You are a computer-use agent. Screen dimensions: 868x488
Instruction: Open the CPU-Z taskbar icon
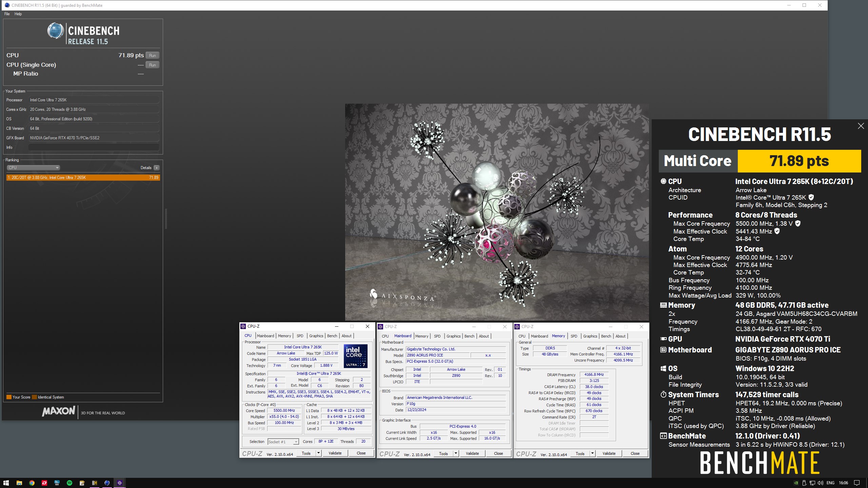(x=120, y=483)
